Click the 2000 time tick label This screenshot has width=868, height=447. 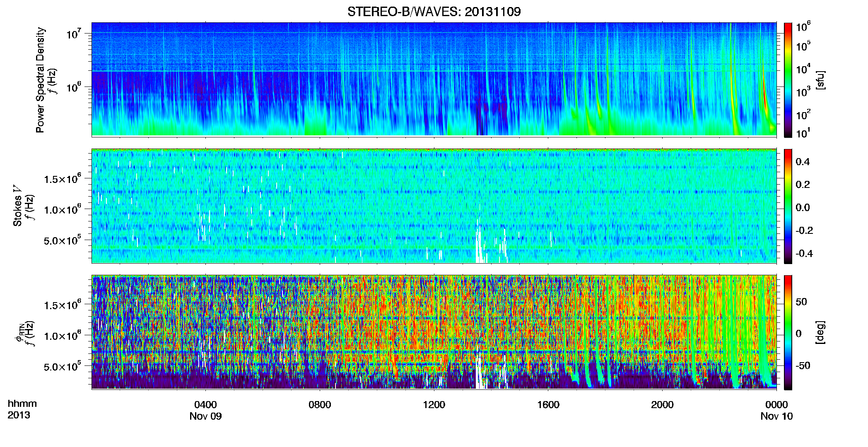point(662,405)
